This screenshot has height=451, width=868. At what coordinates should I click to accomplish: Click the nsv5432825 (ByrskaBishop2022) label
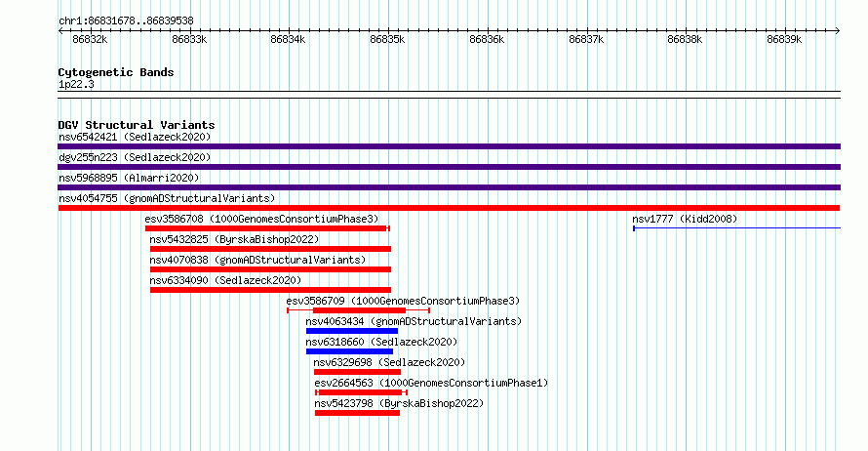(234, 239)
